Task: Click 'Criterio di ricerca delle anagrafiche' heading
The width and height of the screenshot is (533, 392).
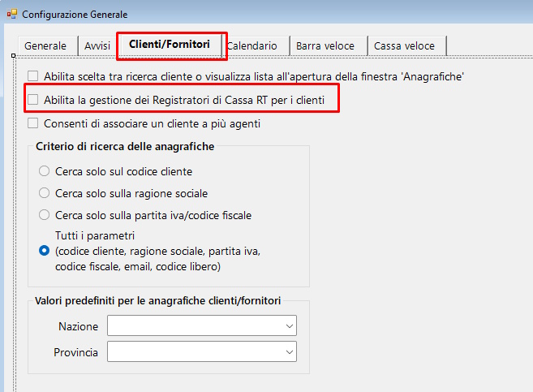Action: (125, 146)
